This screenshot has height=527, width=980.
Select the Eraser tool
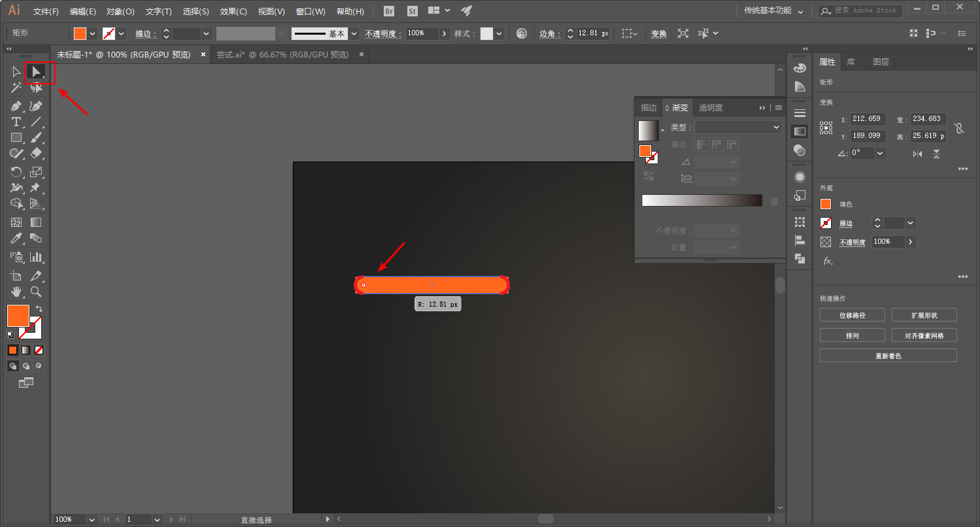[37, 153]
